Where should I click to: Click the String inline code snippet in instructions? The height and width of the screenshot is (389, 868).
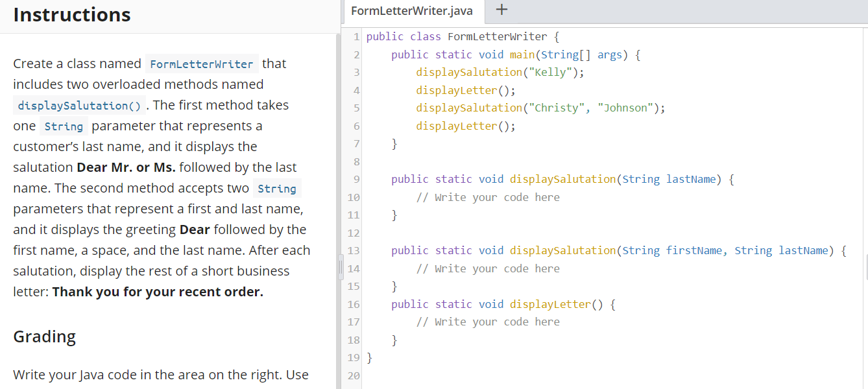coord(63,126)
